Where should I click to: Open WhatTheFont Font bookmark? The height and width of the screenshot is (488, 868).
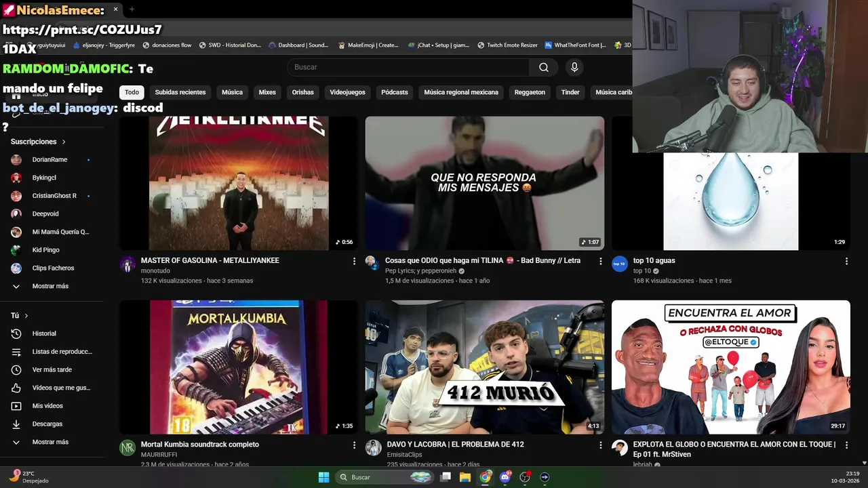575,45
